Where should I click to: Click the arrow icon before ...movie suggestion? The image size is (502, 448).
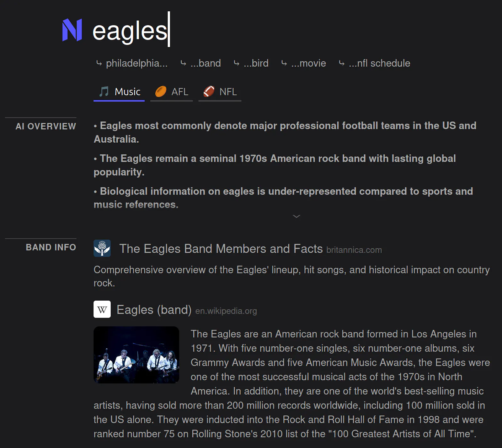coord(284,63)
